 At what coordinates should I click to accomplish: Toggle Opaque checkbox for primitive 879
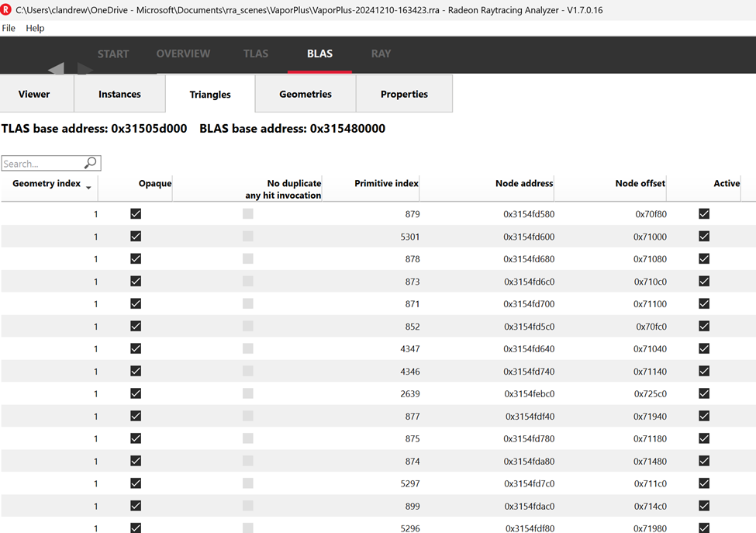[136, 213]
